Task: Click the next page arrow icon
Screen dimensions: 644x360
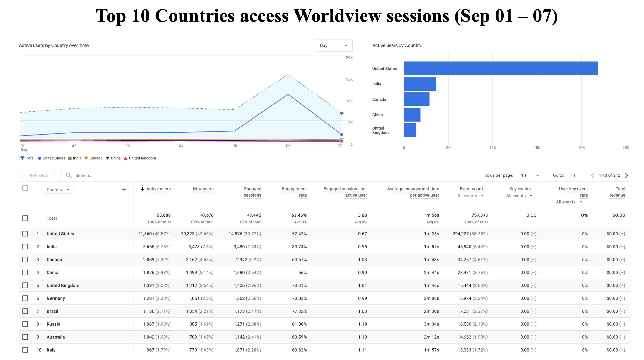Action: click(x=627, y=175)
